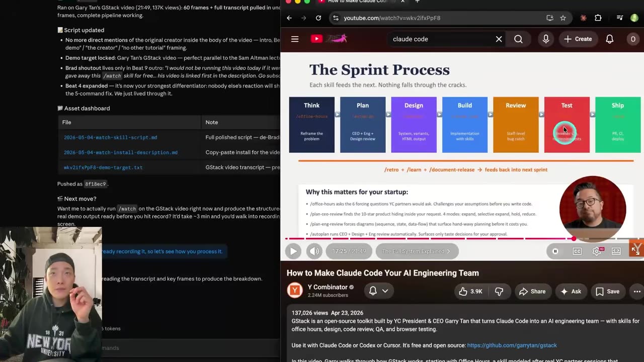Toggle autoplay switch in the player
Viewport: 644px width, 362px height.
click(555, 251)
